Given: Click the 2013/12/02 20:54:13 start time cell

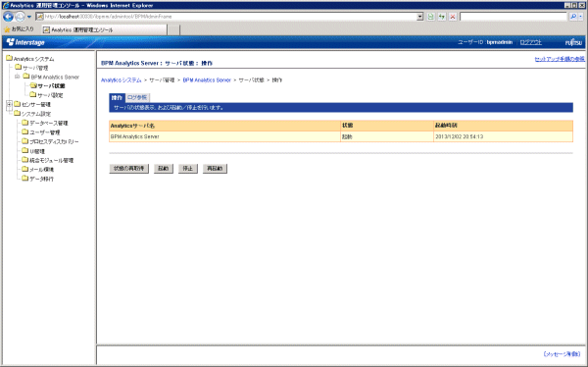Looking at the screenshot, I should [503, 136].
